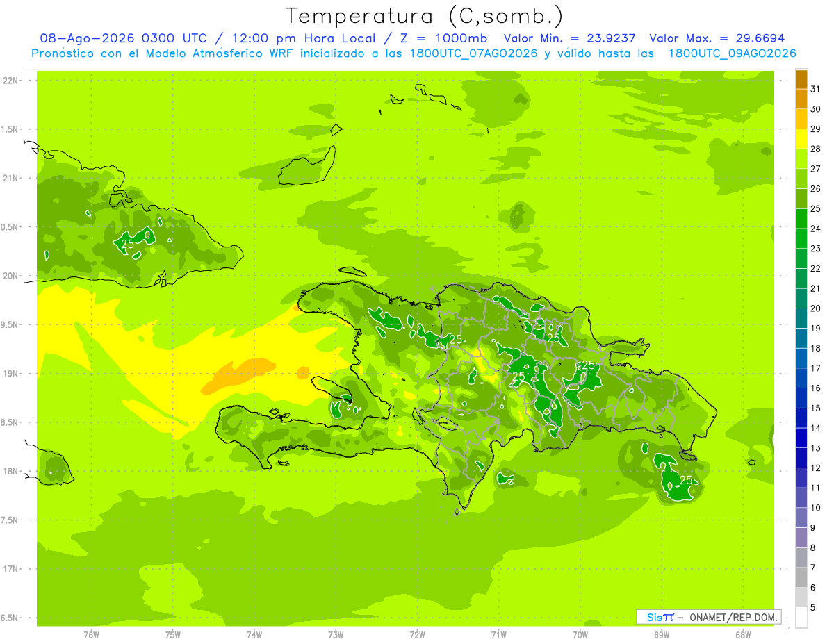Click the '69W' longitude label

[662, 634]
